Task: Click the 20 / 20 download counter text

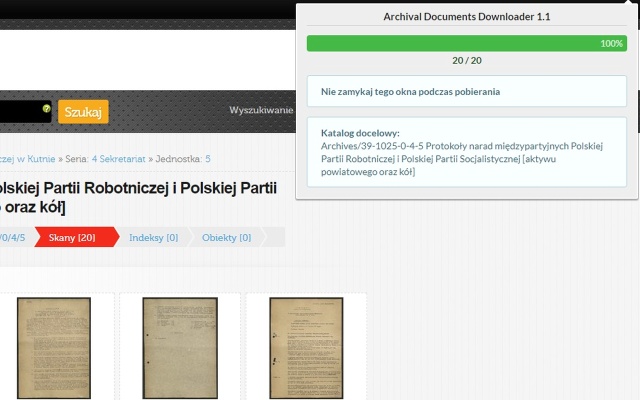Action: coord(467,60)
